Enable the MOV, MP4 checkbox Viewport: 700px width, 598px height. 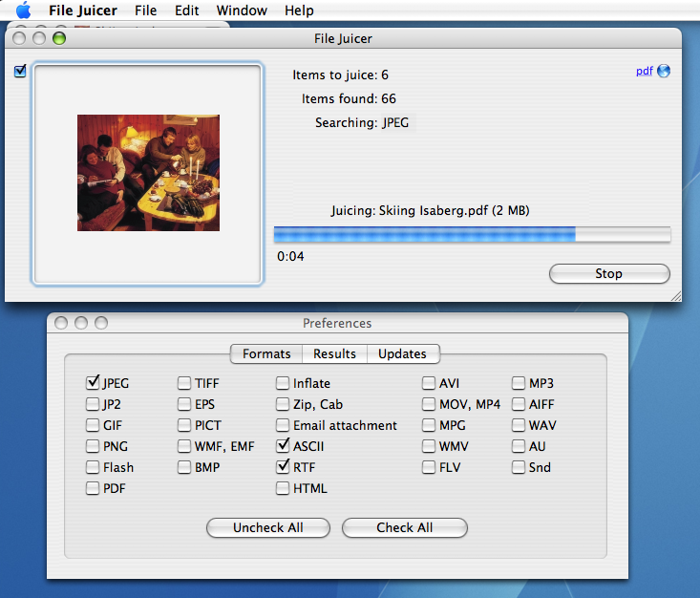pos(429,404)
